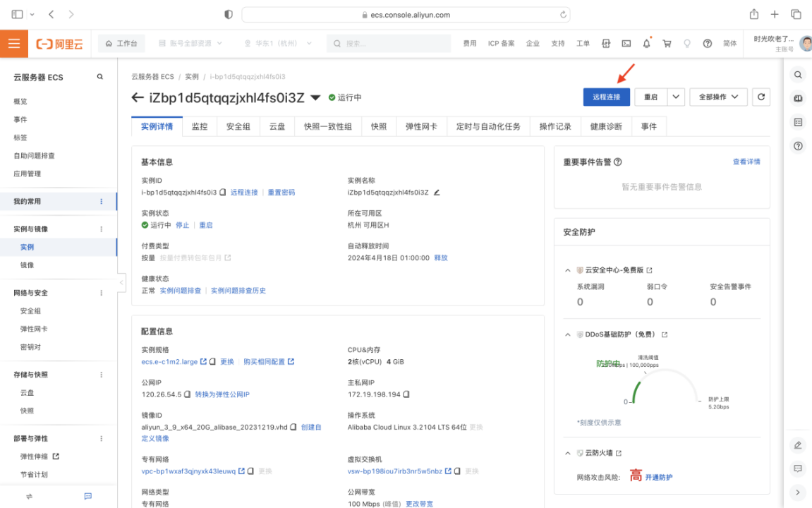Click the 开通防护 link
This screenshot has height=508, width=812.
[x=659, y=478]
